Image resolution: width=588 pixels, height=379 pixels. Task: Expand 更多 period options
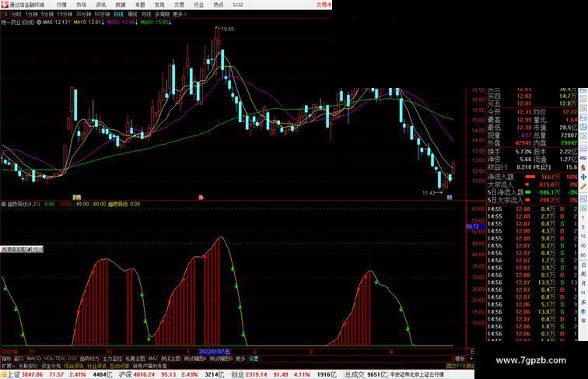pyautogui.click(x=179, y=14)
